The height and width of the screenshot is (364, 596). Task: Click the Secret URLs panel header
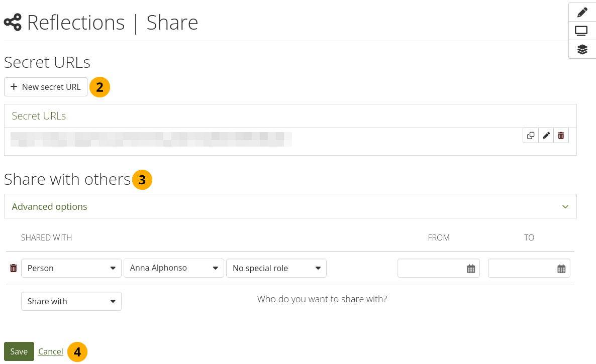coord(39,116)
